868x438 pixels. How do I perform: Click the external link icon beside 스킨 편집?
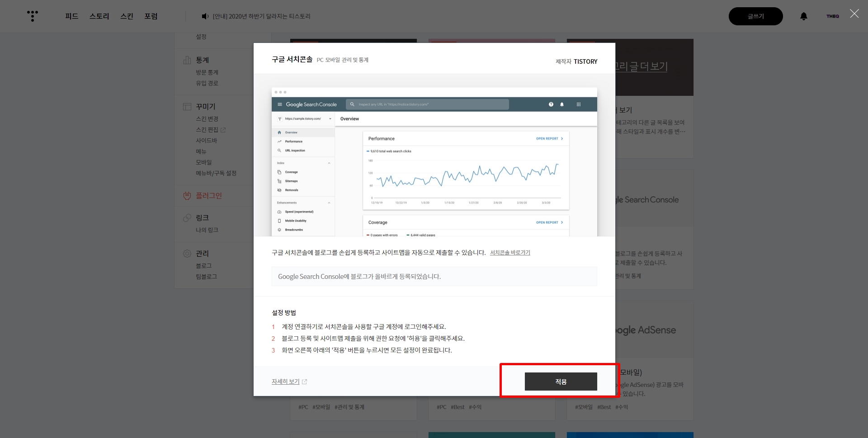tap(223, 130)
